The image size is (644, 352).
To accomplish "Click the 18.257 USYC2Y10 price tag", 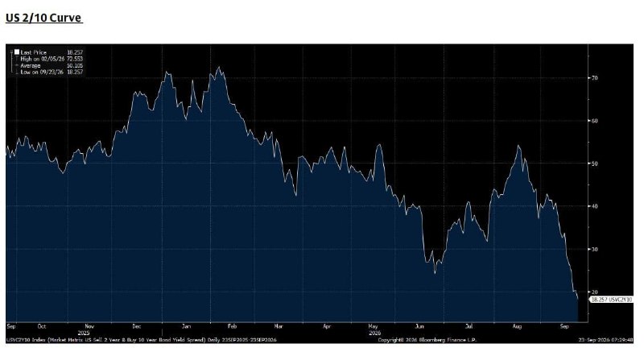I will coord(611,300).
